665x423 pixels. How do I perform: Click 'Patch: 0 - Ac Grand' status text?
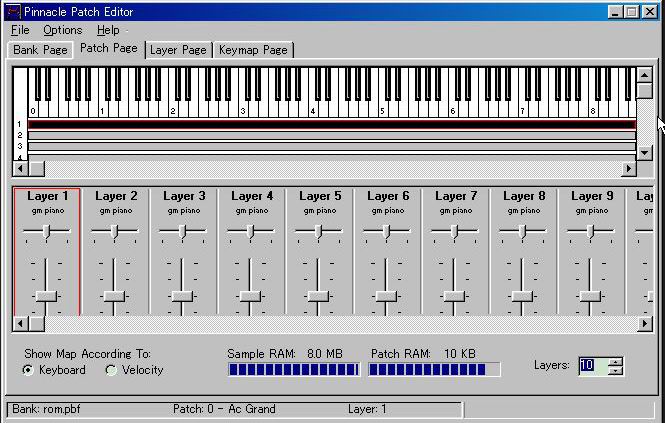(x=224, y=409)
